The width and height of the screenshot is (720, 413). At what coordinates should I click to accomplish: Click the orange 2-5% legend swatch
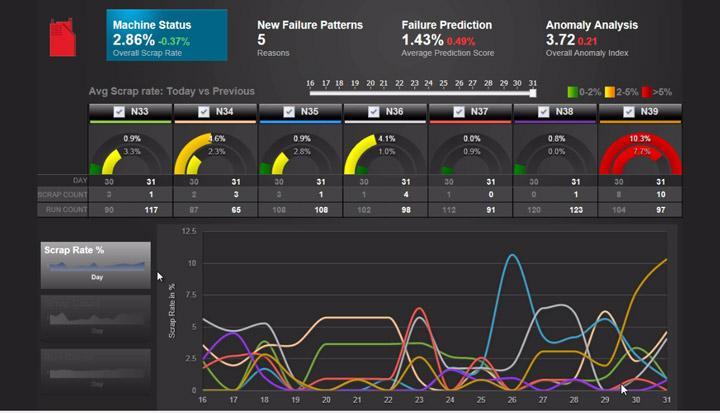point(609,92)
